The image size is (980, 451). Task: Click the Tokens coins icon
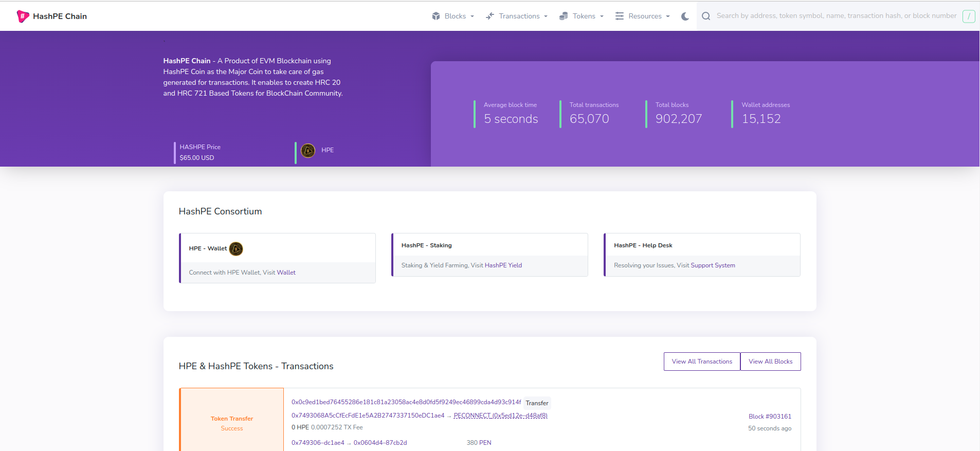tap(564, 16)
